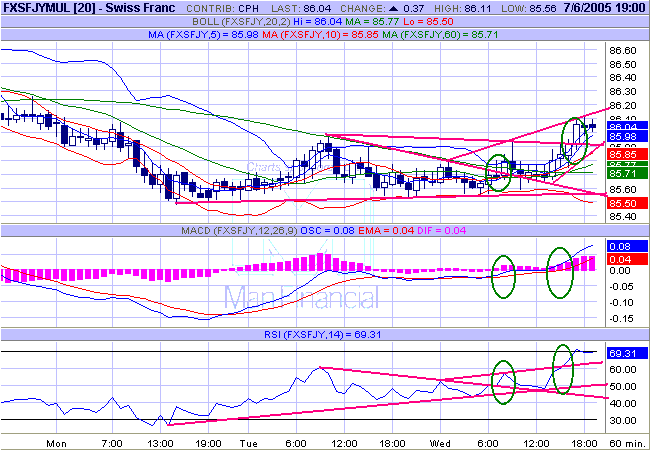Select the CONTRIB: CPH header field
650x450 pixels.
[x=223, y=8]
